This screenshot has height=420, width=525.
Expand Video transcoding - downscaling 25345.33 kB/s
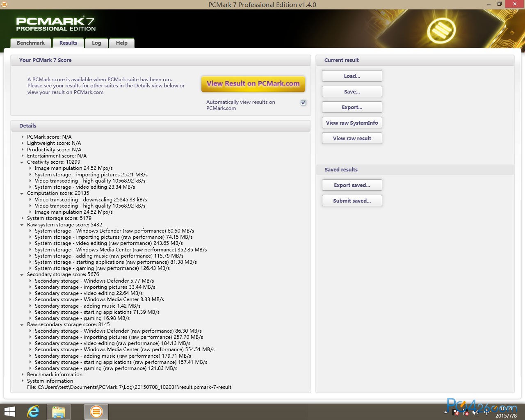(30, 200)
